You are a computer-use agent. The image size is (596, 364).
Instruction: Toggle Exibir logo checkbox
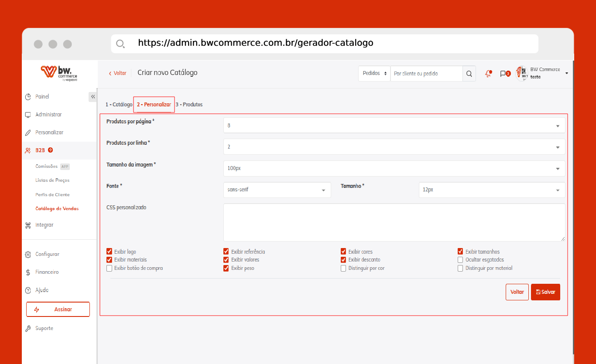point(109,252)
